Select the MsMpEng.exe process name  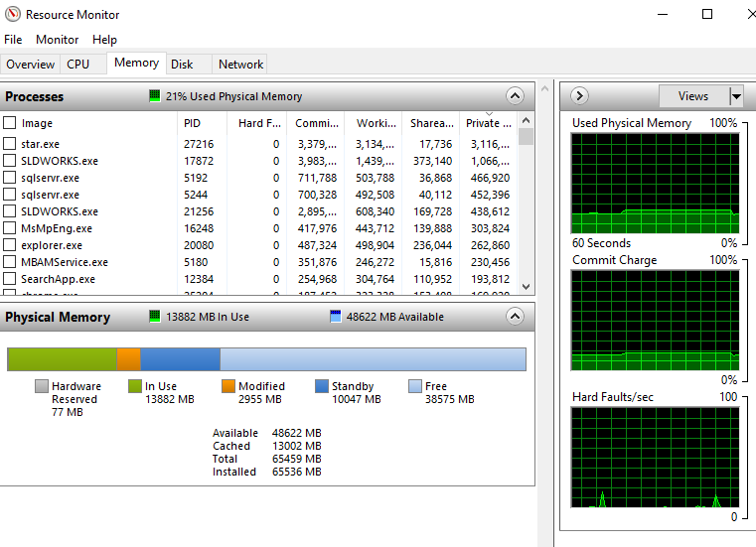(x=57, y=228)
